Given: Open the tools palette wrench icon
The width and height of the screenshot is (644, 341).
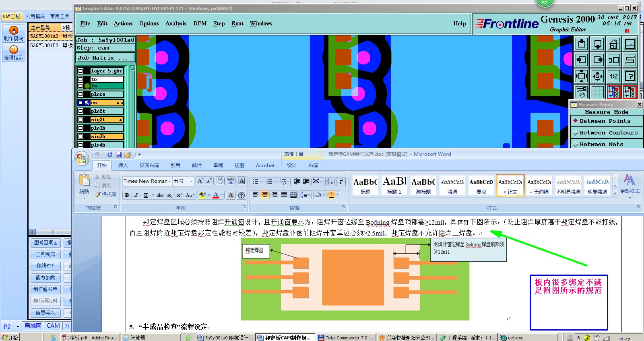Looking at the screenshot, I should pos(582,92).
